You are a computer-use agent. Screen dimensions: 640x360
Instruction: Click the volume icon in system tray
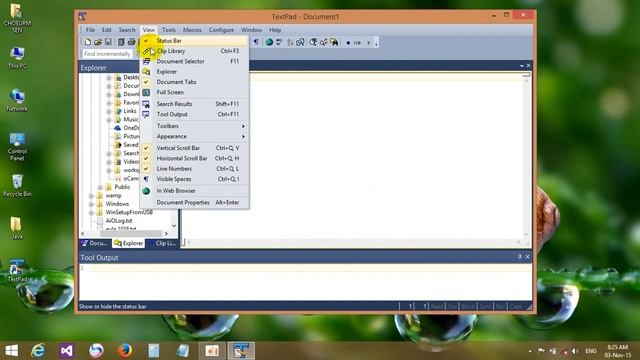[x=575, y=351]
